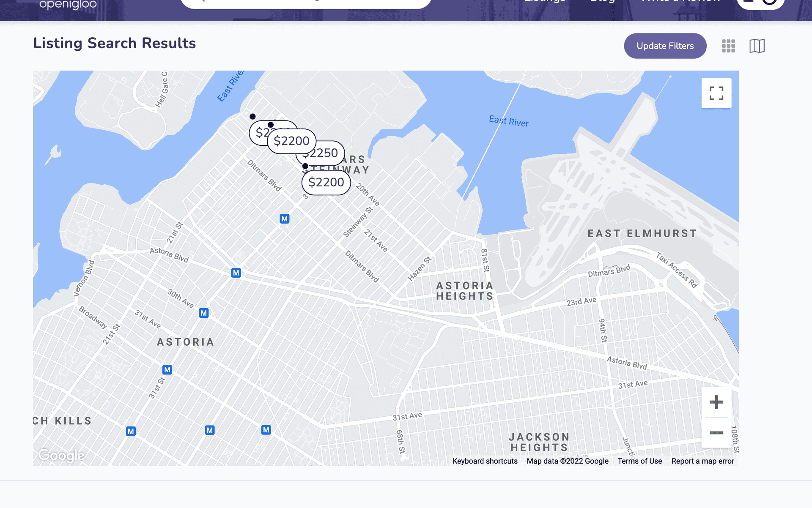812x508 pixels.
Task: Click the subway icon on Ditmars Blvd
Action: coord(285,219)
